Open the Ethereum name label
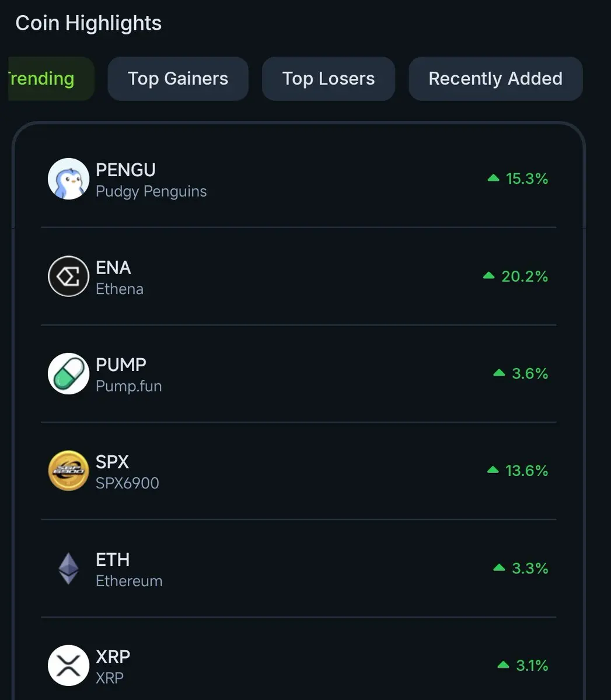 pyautogui.click(x=129, y=581)
